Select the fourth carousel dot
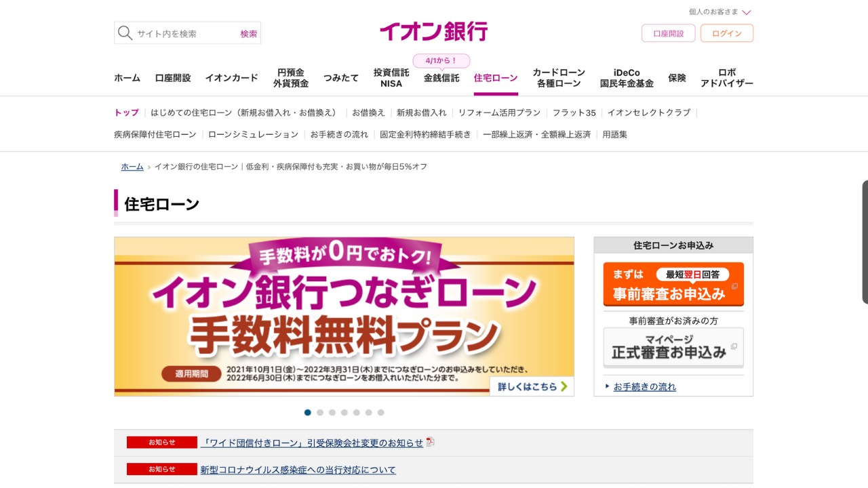 click(x=344, y=412)
